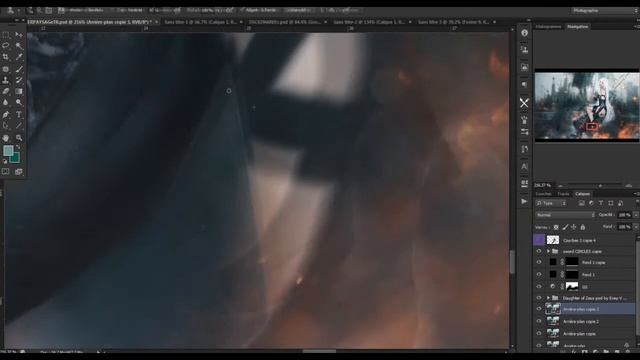Select the Clone Stamp tool
Viewport: 640px width, 360px height.
tap(6, 80)
